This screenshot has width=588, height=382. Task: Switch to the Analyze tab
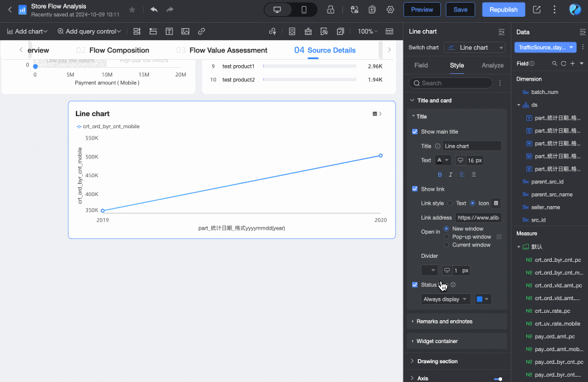(492, 65)
